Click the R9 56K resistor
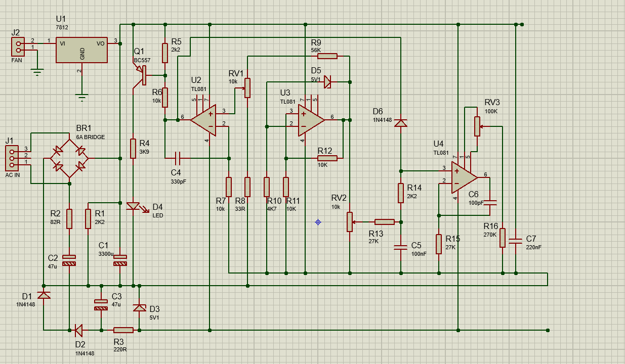The height and width of the screenshot is (364, 625). pyautogui.click(x=327, y=56)
